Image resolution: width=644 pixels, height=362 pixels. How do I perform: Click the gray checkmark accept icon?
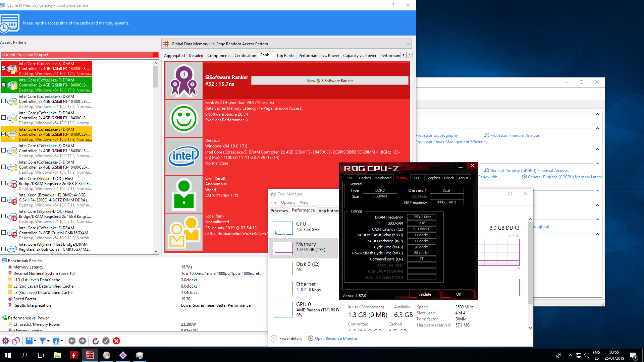pyautogui.click(x=106, y=341)
